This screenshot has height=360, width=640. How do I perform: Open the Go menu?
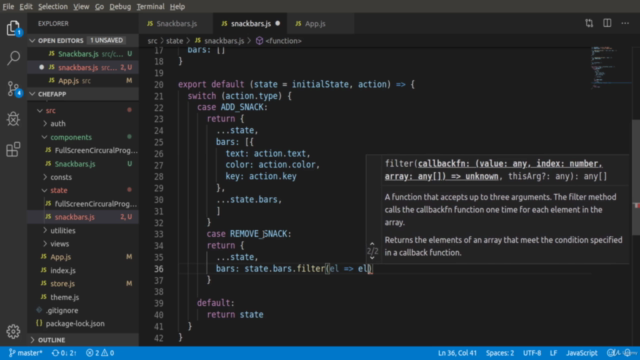coord(99,7)
